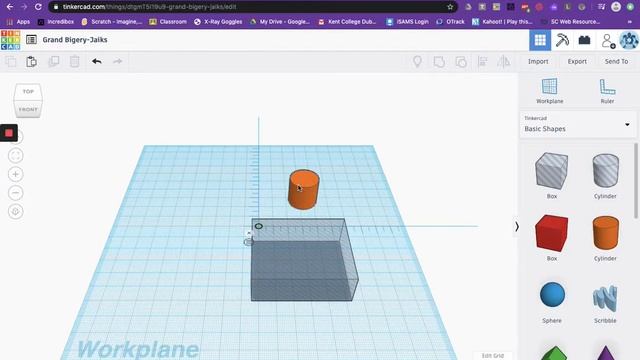Open the X-Ray Goggles bookmark
Image resolution: width=640 pixels, height=360 pixels.
point(218,22)
